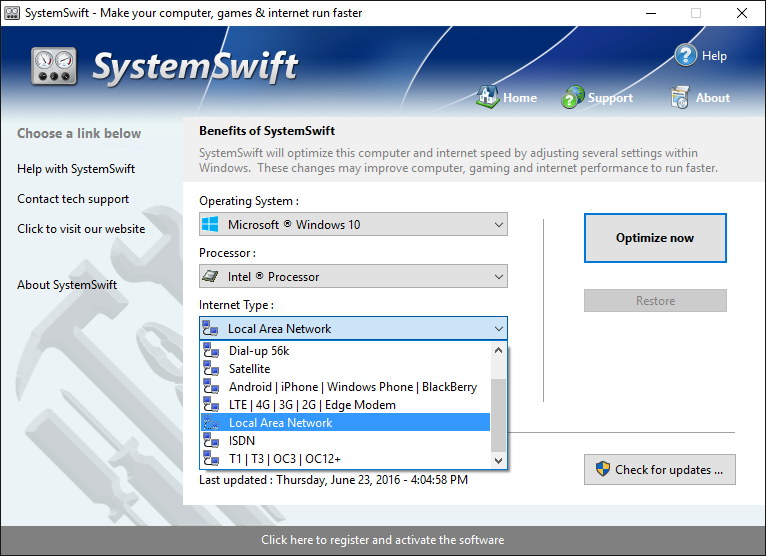
Task: Click the About document icon
Action: click(x=680, y=97)
